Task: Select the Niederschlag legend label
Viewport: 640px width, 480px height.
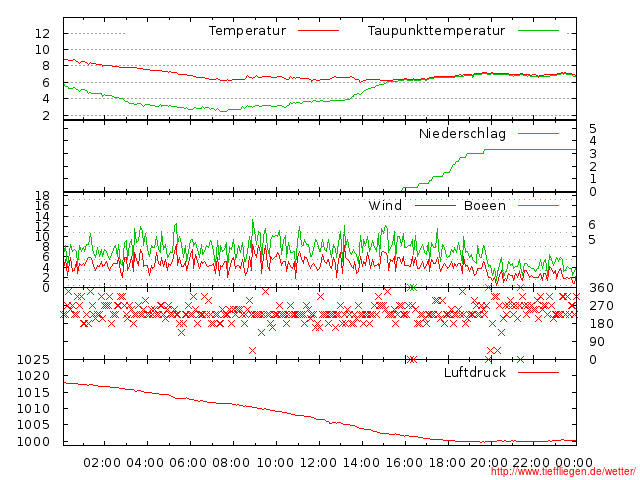Action: tap(462, 133)
